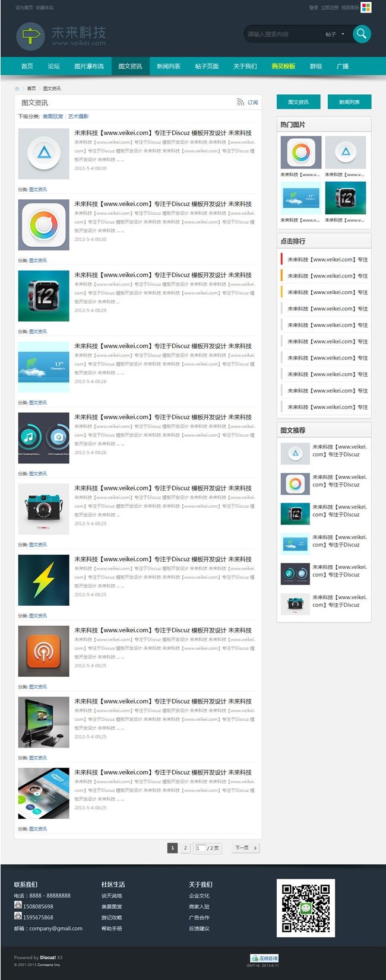The image size is (386, 980).
Task: Click the teal search magnifier button
Action: tap(362, 34)
